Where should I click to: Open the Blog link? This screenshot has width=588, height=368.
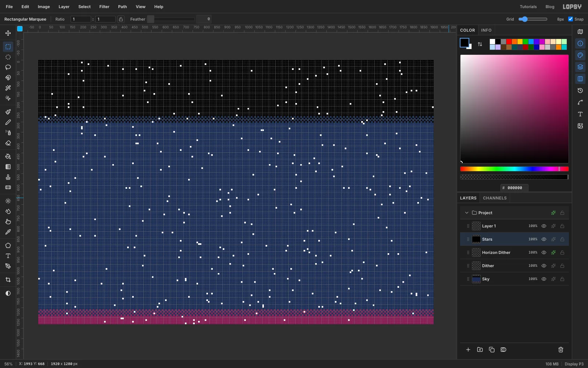550,7
